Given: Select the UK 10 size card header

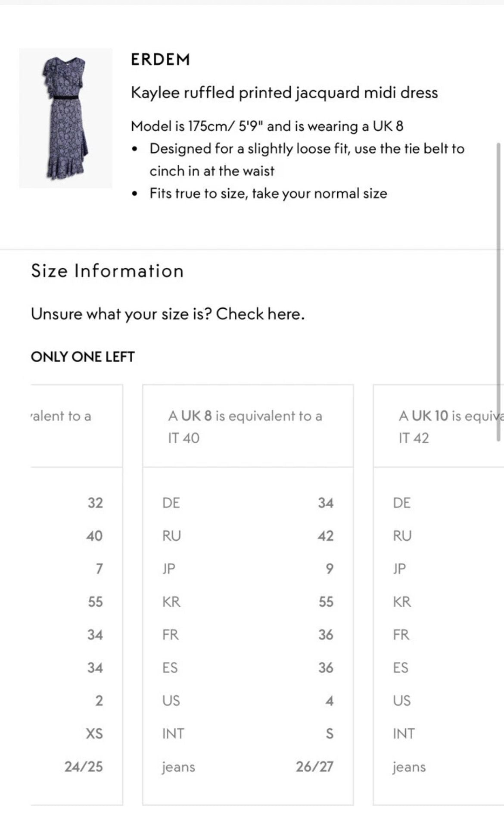Looking at the screenshot, I should coord(439,426).
